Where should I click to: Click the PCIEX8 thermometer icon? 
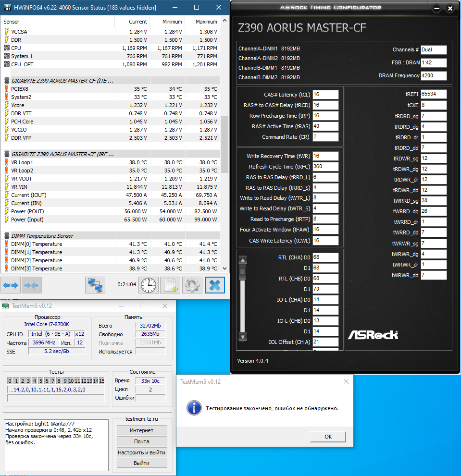click(7, 89)
